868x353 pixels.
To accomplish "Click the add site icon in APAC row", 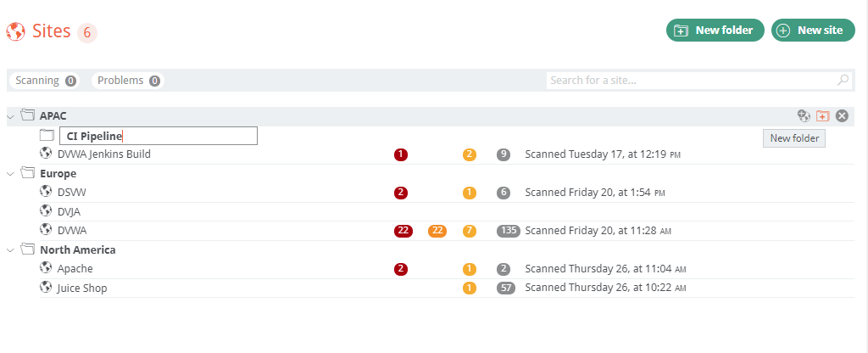I will 804,115.
